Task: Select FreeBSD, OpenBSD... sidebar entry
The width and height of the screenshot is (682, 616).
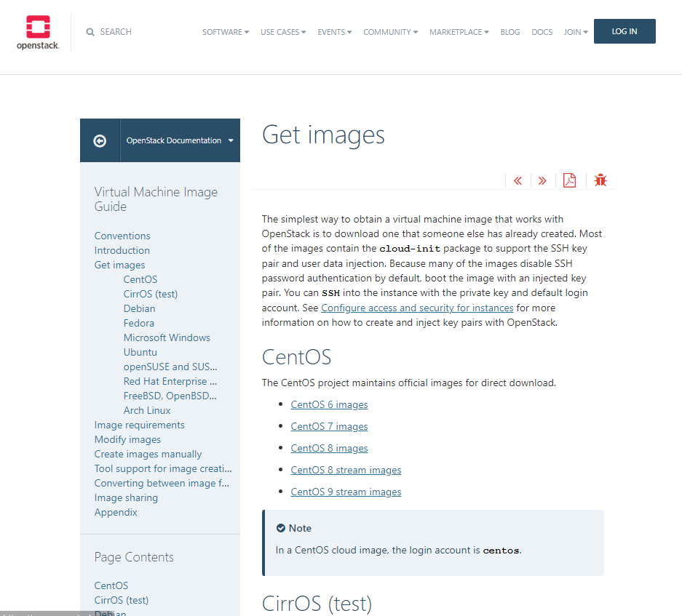Action: tap(170, 396)
